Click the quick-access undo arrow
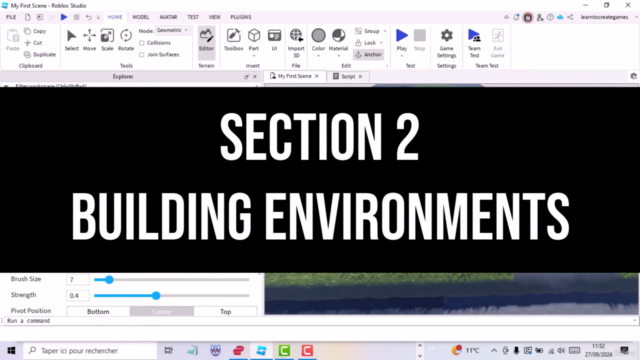 pos(89,17)
